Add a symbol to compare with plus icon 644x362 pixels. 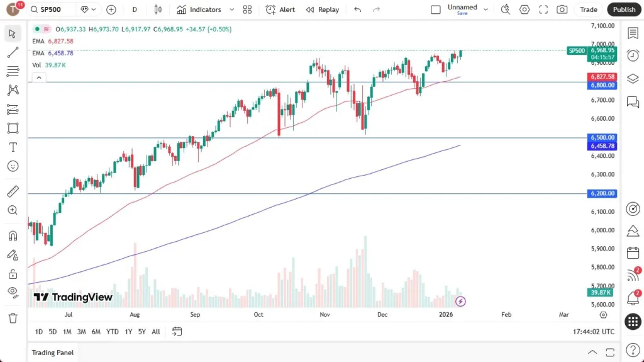(x=111, y=9)
